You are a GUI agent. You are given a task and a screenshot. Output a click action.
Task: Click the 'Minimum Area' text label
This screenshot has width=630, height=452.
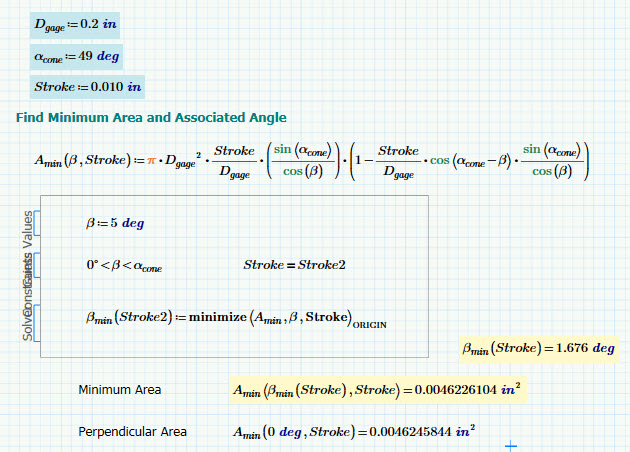pyautogui.click(x=120, y=390)
